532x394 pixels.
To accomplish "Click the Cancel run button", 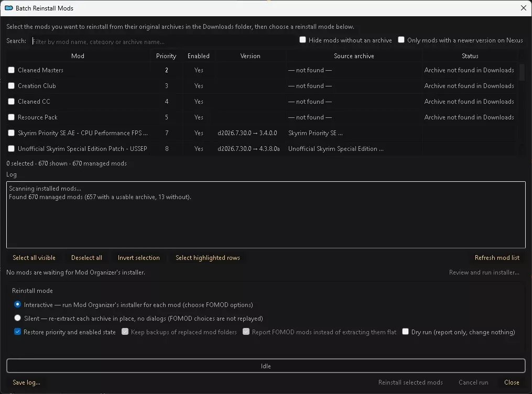I will pos(473,382).
